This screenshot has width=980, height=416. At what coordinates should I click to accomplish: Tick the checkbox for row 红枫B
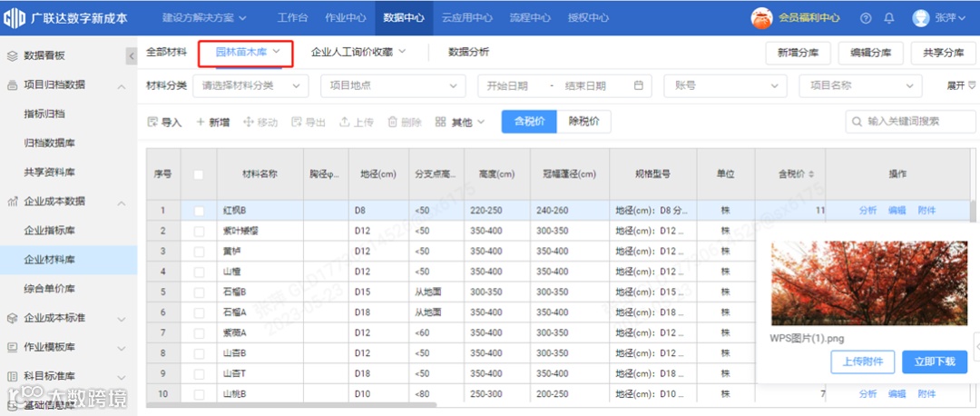click(x=199, y=211)
